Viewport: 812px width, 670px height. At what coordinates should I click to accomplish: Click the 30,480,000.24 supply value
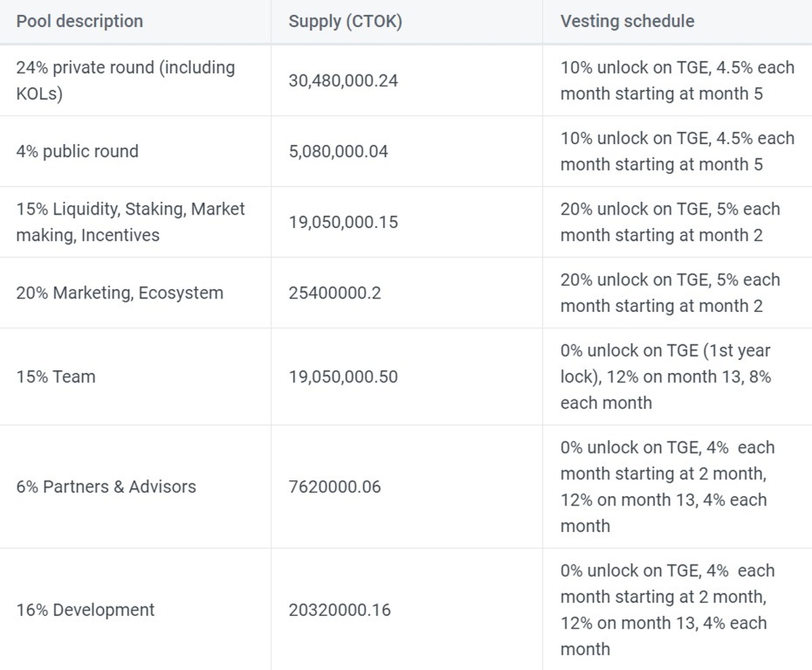pos(343,81)
